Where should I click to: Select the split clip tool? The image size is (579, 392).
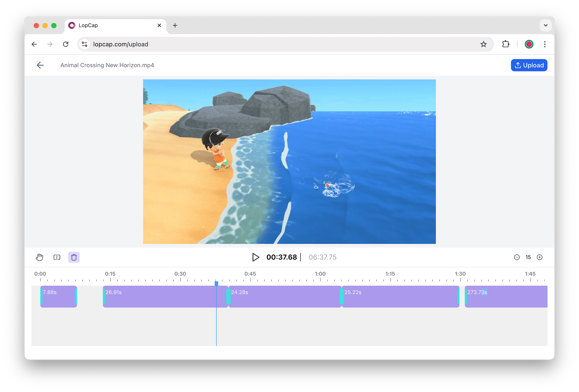(57, 257)
